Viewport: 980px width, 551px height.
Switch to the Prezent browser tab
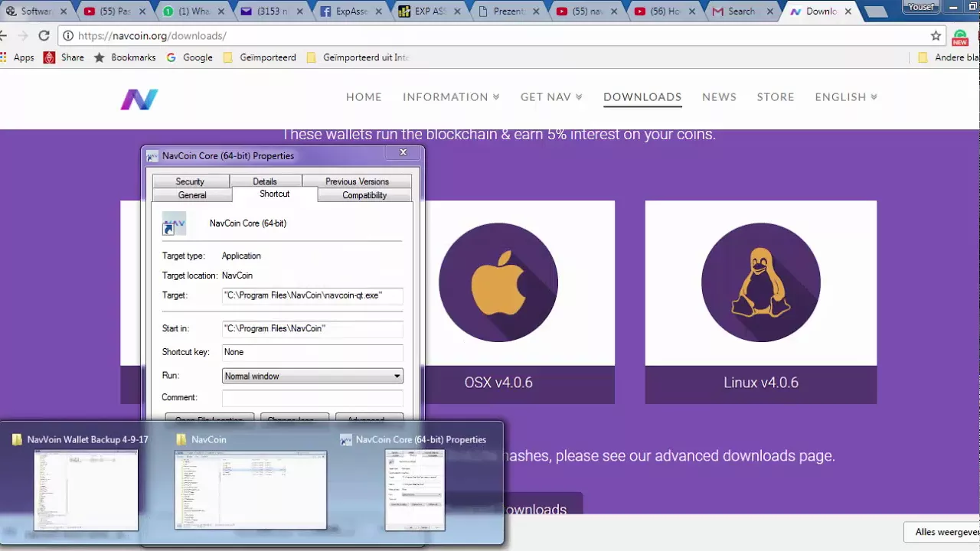point(507,11)
